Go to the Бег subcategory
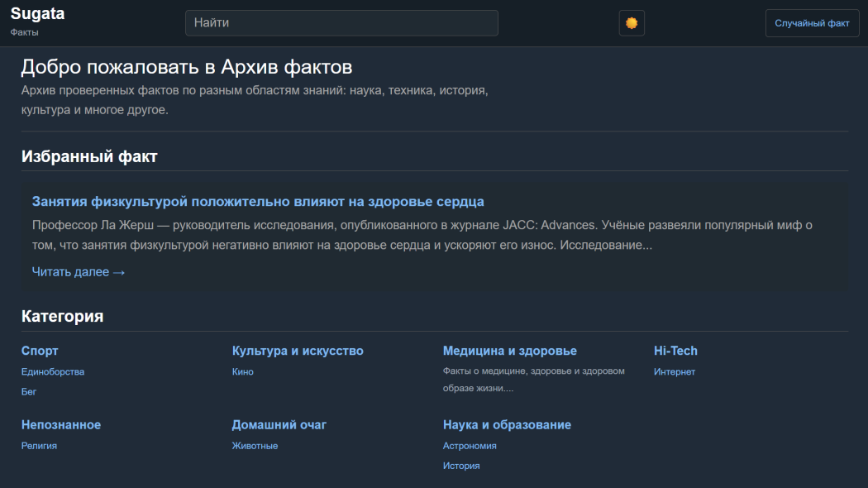 click(29, 391)
